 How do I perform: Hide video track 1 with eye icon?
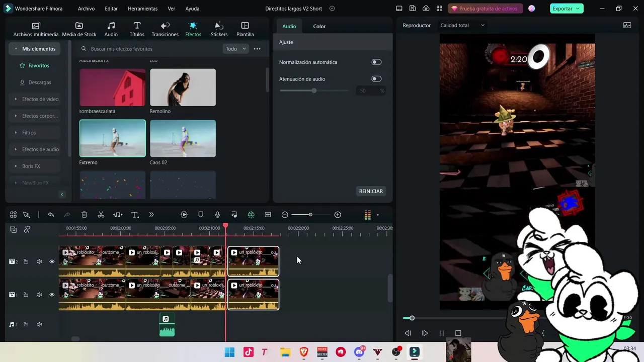pyautogui.click(x=52, y=295)
